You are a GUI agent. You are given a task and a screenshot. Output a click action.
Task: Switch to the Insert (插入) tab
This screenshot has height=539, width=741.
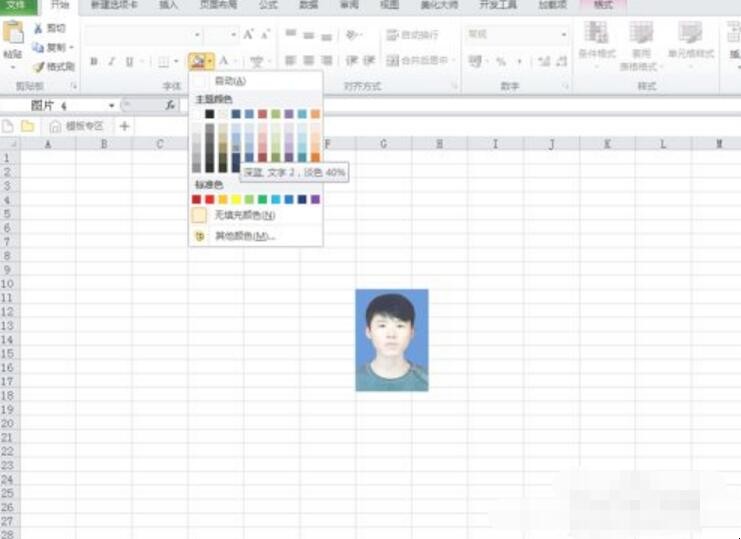[168, 5]
